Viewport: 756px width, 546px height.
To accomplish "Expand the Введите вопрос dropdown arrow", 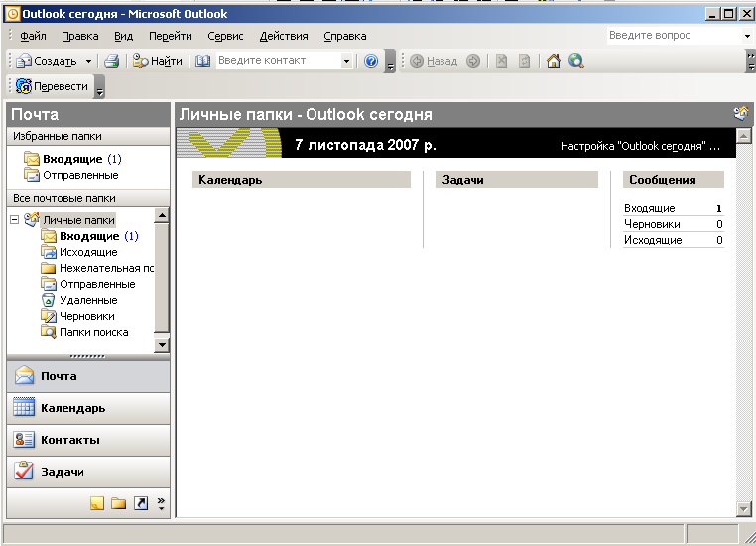I will point(747,36).
